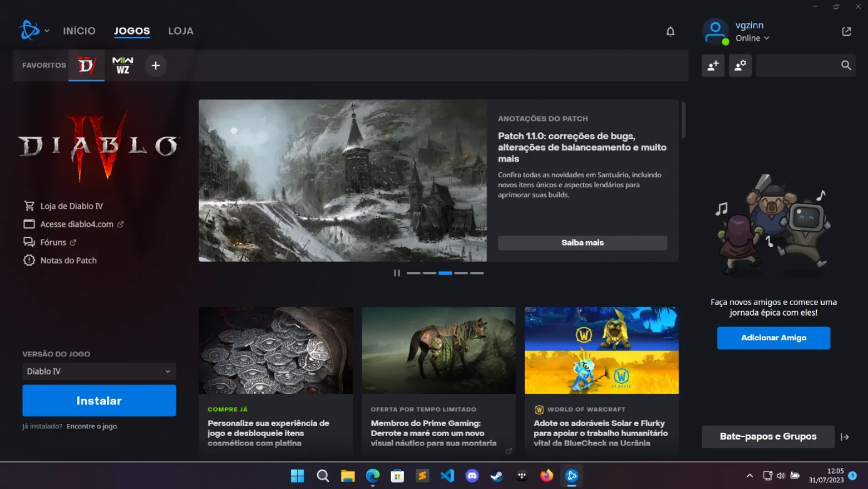868x489 pixels.
Task: Open the vgzinn profile avatar
Action: [716, 31]
